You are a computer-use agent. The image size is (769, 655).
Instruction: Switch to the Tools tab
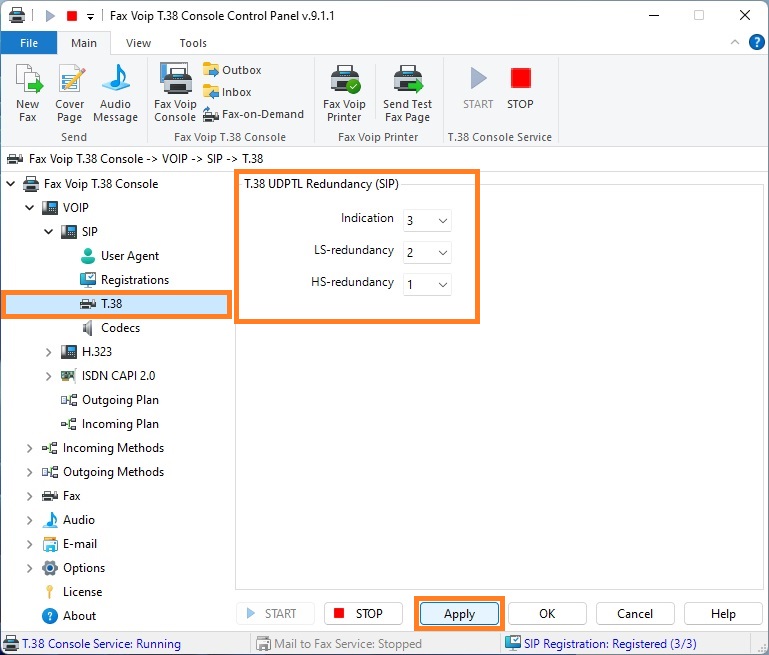coord(193,43)
